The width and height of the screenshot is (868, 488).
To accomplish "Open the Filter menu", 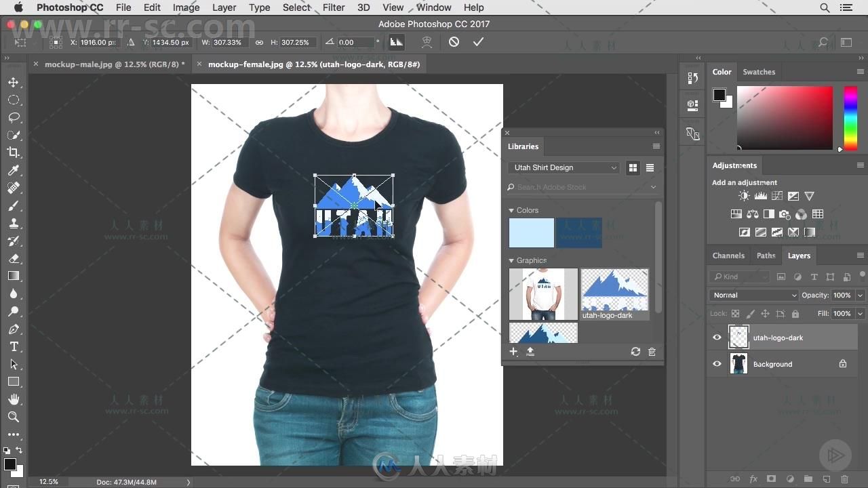I will (x=334, y=7).
